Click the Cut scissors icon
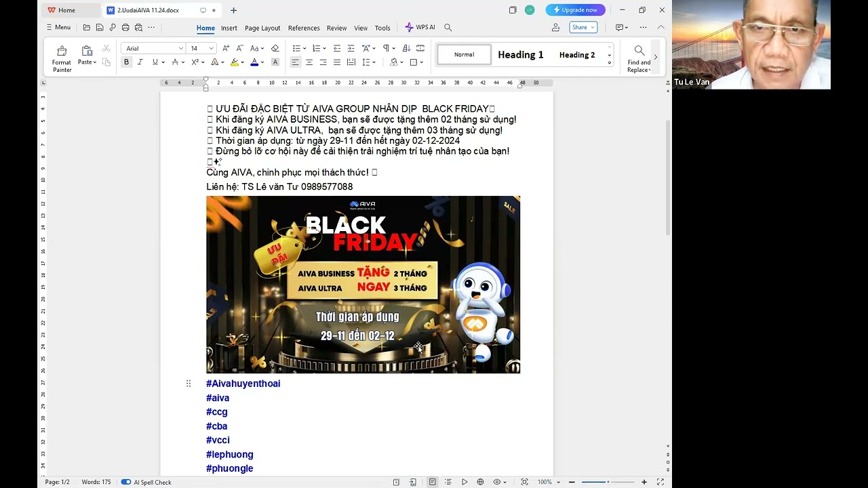Viewport: 868px width, 488px height. pos(106,48)
